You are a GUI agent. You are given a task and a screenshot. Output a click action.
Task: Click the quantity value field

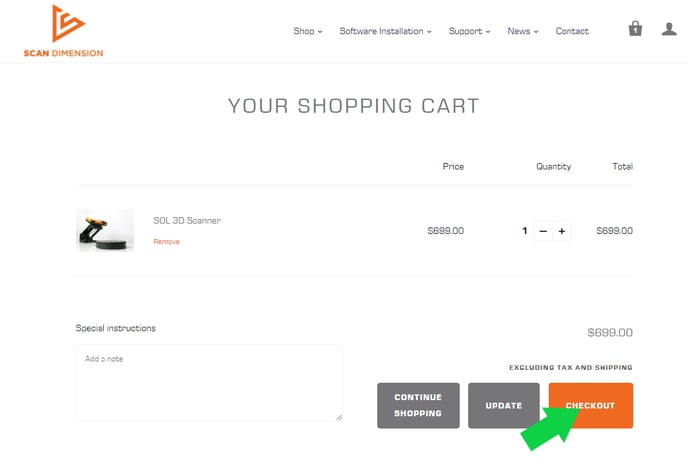(524, 231)
